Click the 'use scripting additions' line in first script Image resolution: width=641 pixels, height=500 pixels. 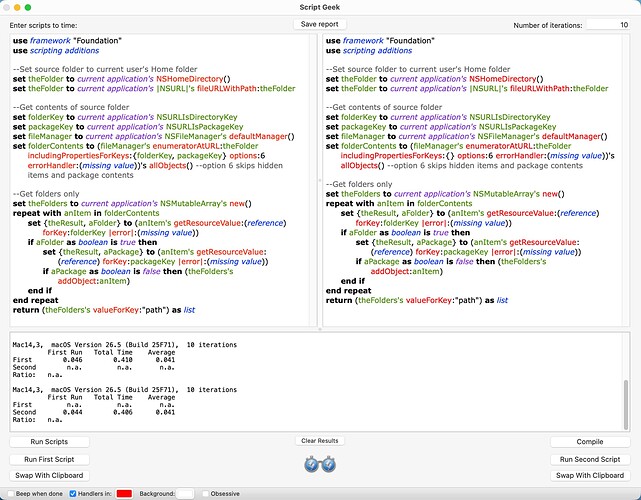coord(56,51)
